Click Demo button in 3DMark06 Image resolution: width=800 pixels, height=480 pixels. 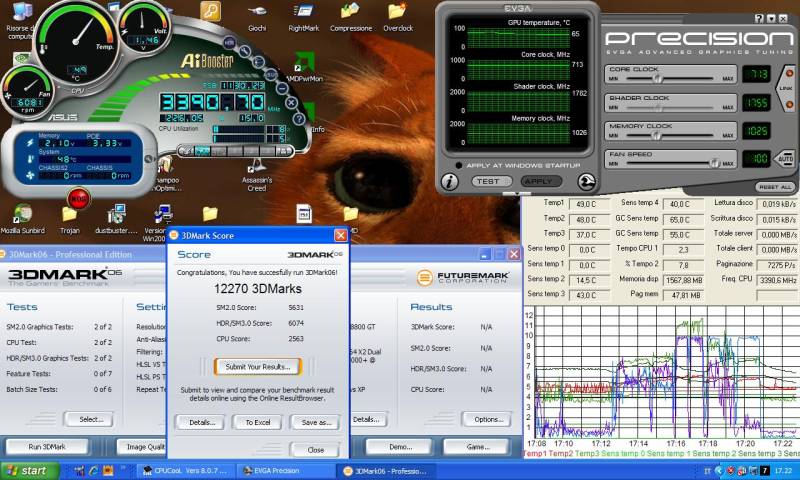399,447
